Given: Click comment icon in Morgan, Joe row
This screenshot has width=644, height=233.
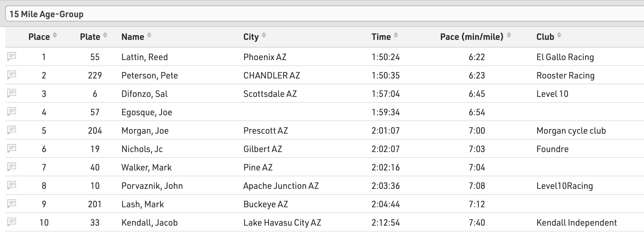Looking at the screenshot, I should click(12, 130).
